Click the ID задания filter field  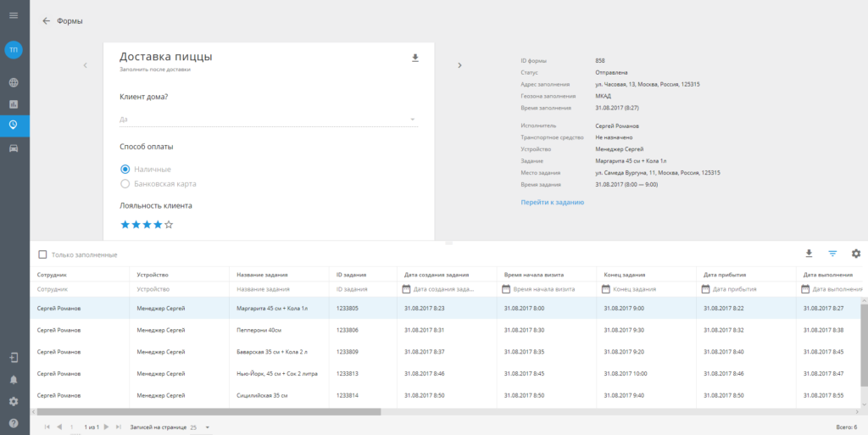[362, 289]
